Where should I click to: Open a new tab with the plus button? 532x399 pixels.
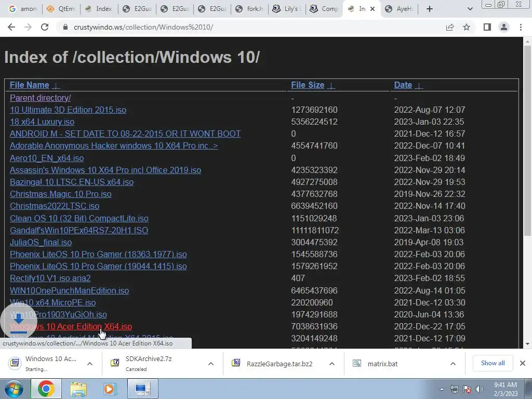pyautogui.click(x=430, y=9)
